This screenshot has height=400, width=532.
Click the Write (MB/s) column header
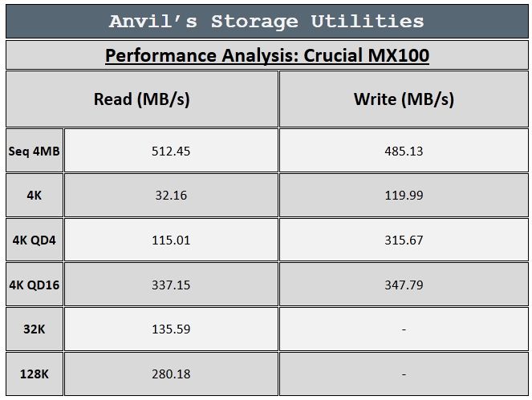(404, 99)
